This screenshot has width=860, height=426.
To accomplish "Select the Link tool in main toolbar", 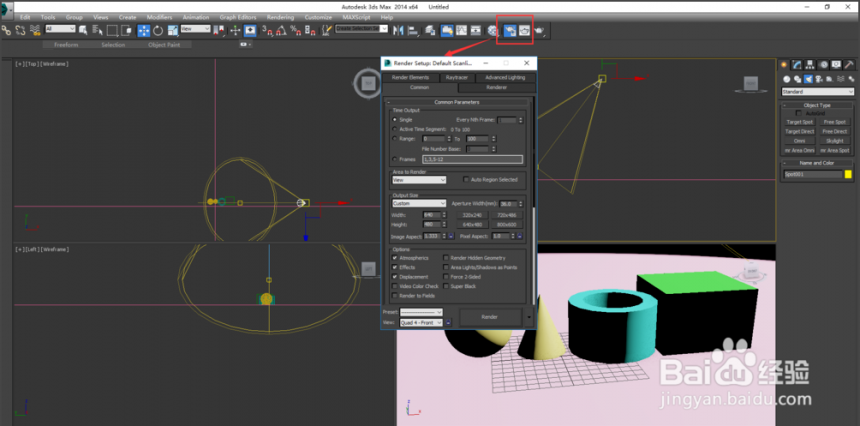I will click(6, 30).
